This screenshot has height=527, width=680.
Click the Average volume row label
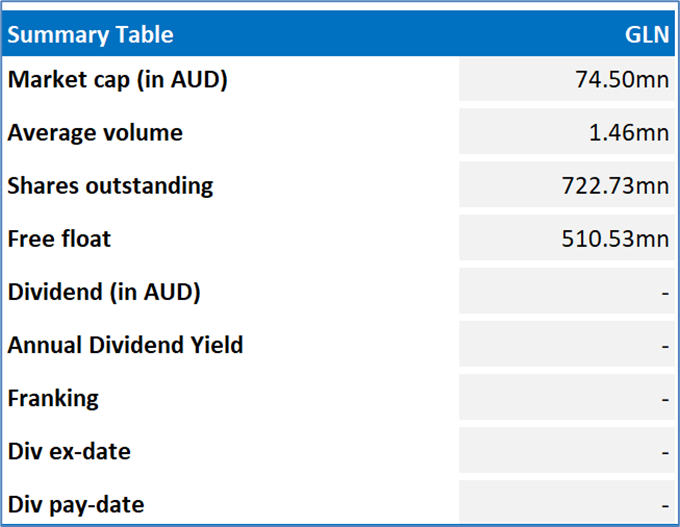(95, 133)
